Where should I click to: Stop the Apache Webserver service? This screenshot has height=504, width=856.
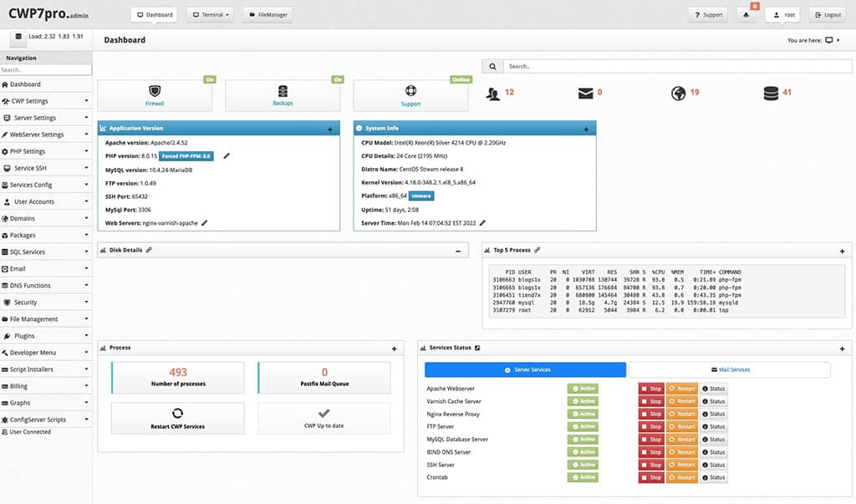point(650,388)
